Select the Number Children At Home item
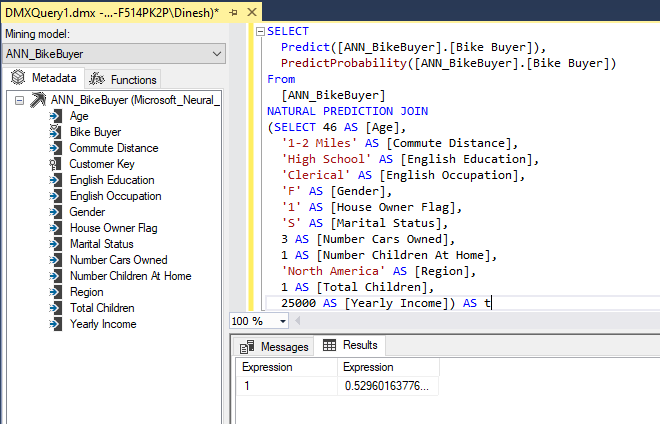 pyautogui.click(x=130, y=276)
